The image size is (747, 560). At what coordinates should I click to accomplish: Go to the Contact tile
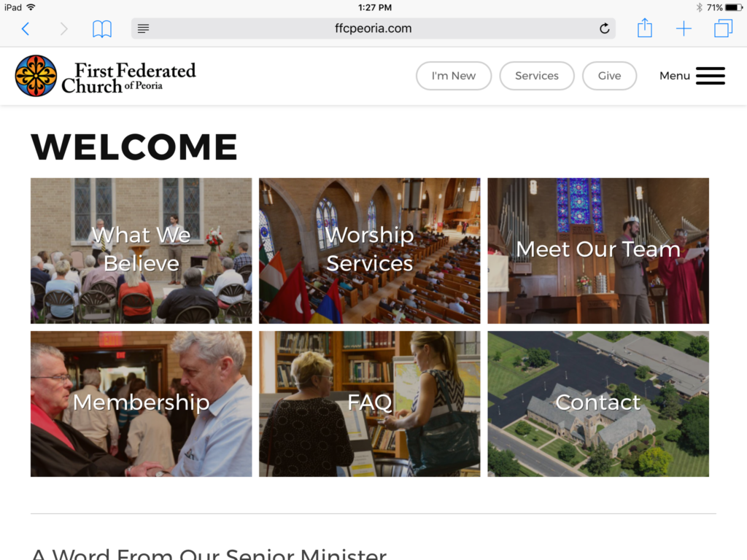598,404
